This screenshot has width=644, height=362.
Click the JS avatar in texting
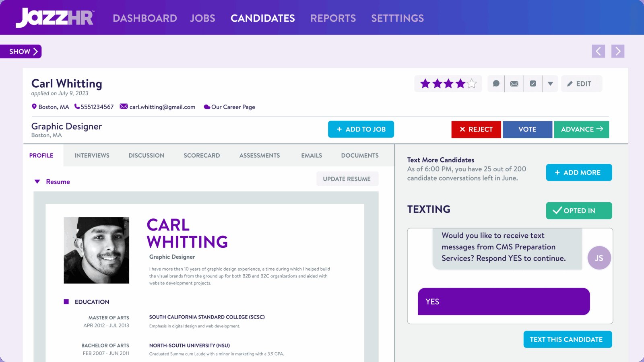pyautogui.click(x=599, y=258)
